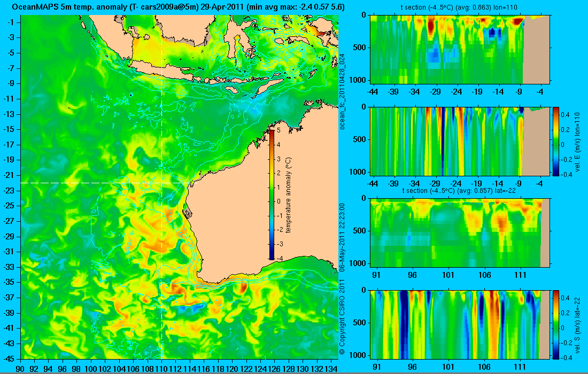This screenshot has height=374, width=588.
Task: Click latitude tick '-1' on the main map axis
Action: (x=11, y=22)
